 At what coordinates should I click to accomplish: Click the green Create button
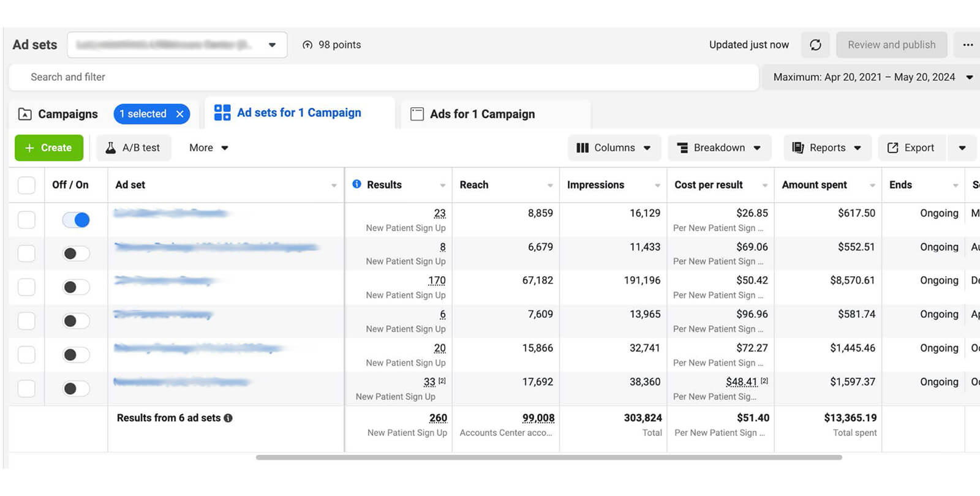49,148
